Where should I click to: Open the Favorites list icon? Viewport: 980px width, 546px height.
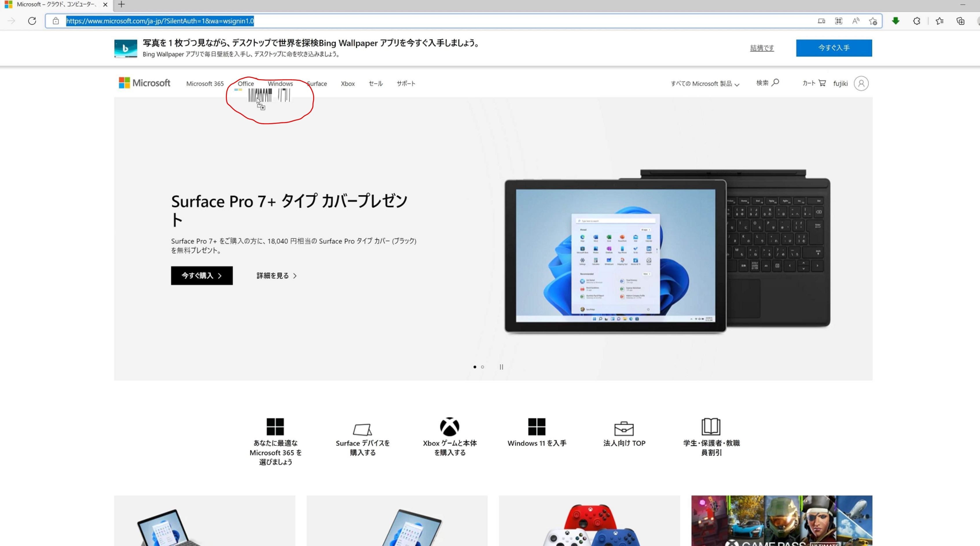click(x=939, y=21)
